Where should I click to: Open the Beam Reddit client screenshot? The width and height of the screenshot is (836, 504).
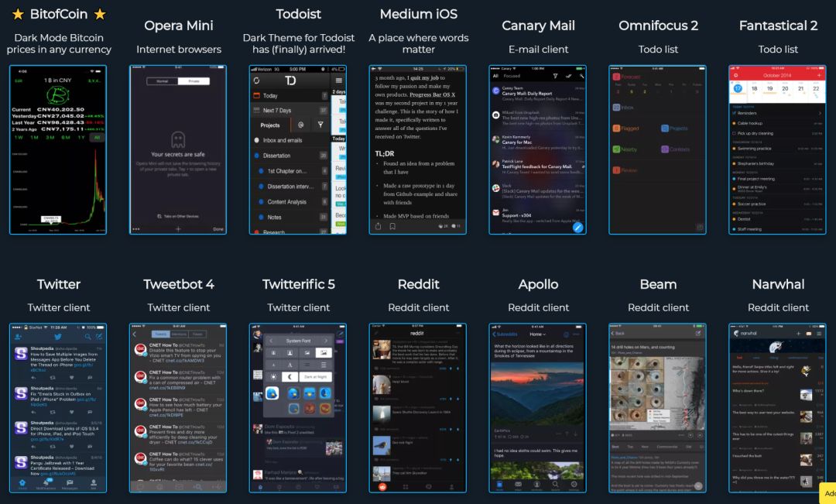[x=658, y=408]
